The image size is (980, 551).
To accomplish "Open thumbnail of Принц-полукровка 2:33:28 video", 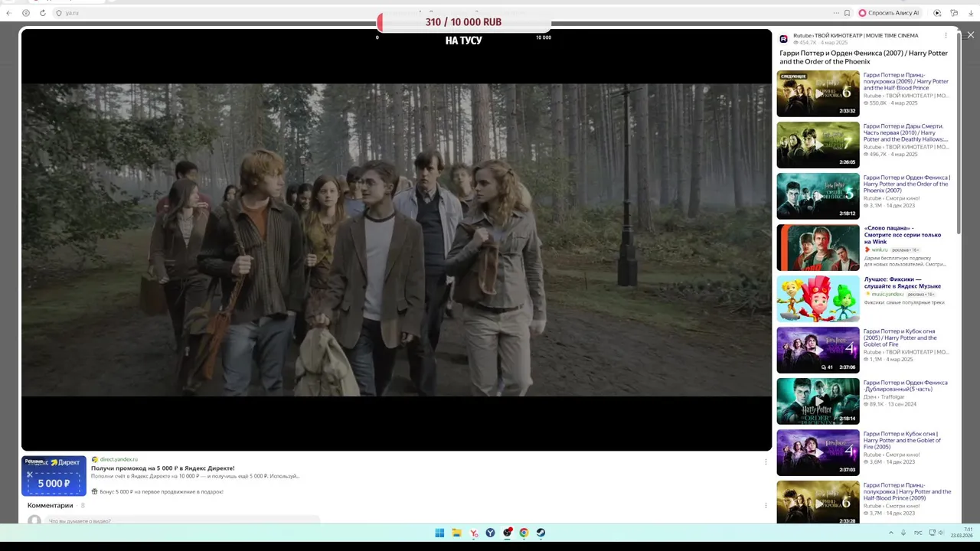I will tap(818, 502).
